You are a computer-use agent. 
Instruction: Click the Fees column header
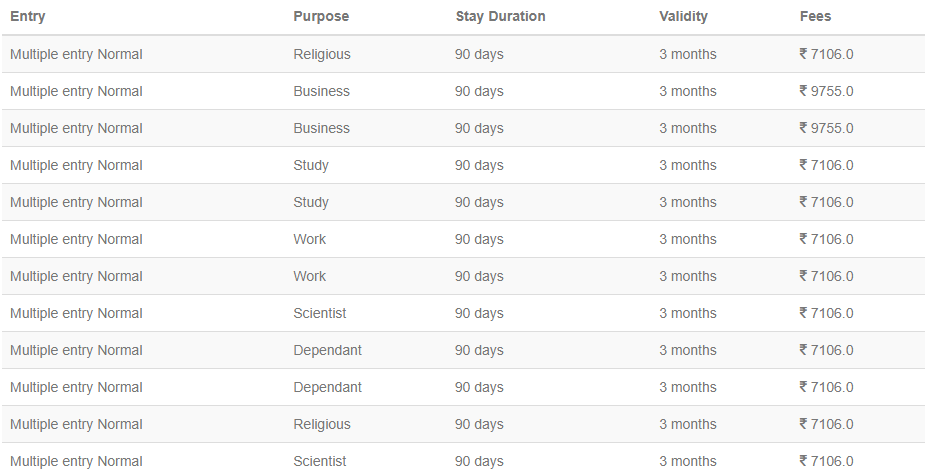pyautogui.click(x=815, y=17)
